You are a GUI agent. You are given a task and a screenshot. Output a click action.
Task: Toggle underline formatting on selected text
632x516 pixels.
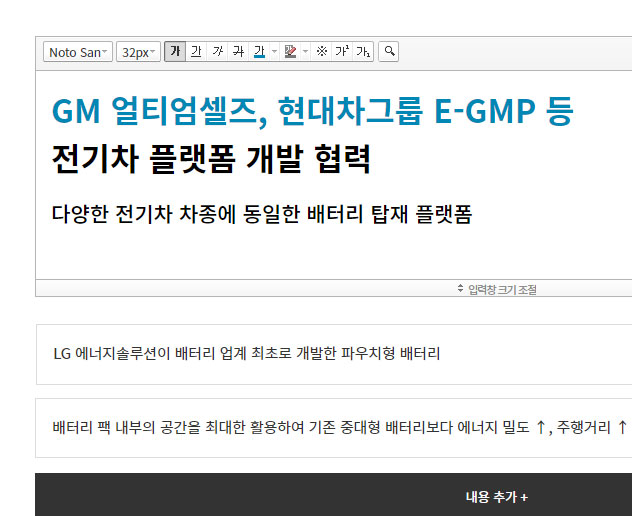coord(196,52)
